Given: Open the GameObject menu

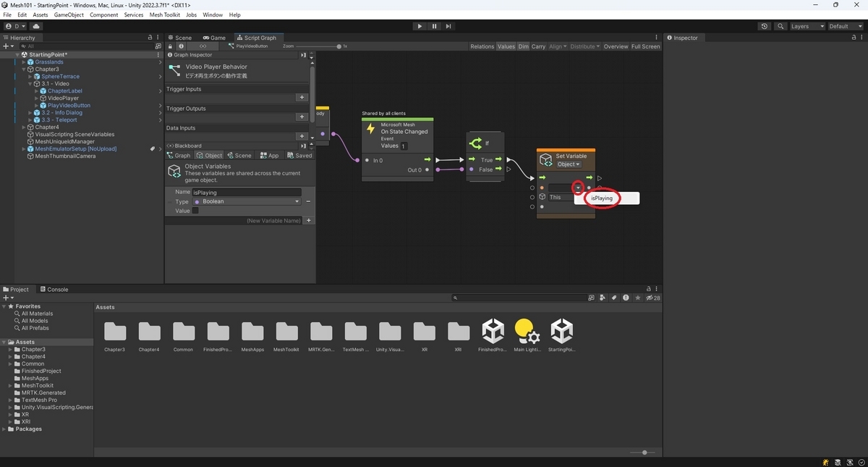Looking at the screenshot, I should pyautogui.click(x=69, y=14).
